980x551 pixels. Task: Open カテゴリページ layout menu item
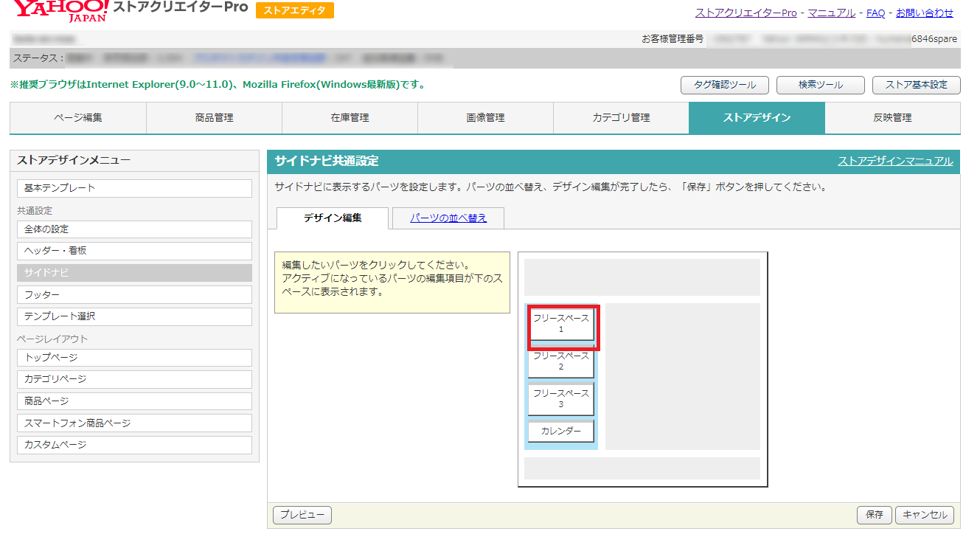(x=134, y=379)
